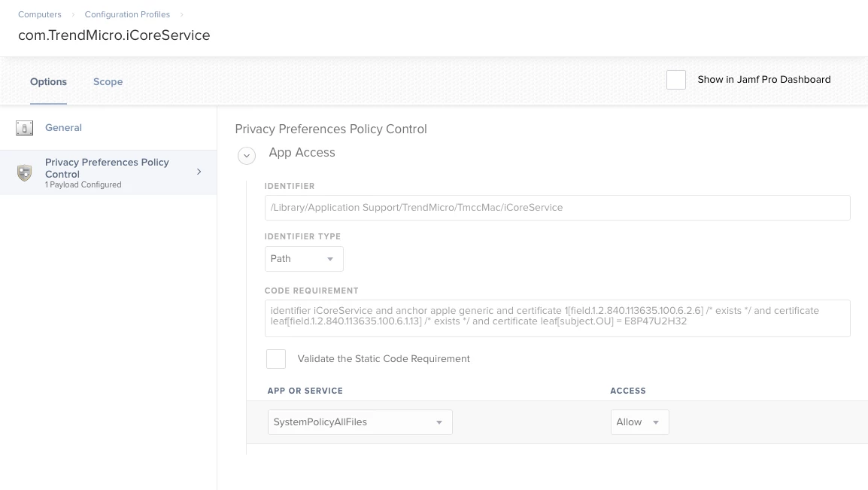Open the SystemPolicyAllFiles service dropdown

360,422
